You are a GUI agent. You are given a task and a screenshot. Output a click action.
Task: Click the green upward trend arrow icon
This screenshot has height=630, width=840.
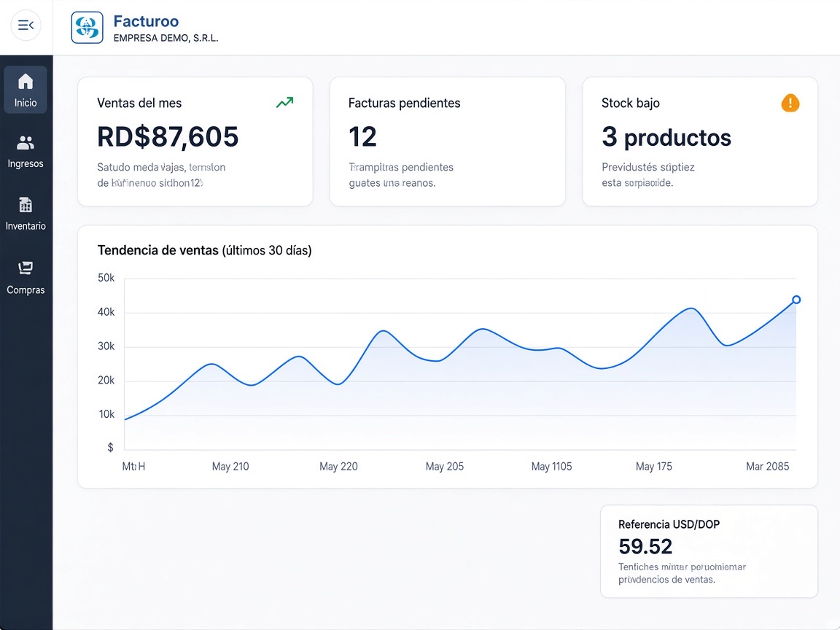[x=284, y=102]
